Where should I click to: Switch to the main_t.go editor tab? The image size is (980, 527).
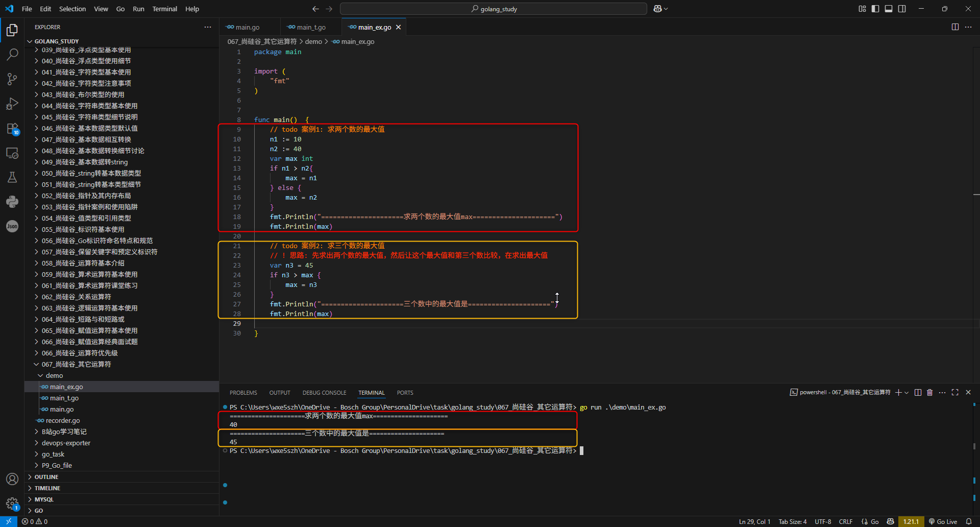pyautogui.click(x=311, y=27)
